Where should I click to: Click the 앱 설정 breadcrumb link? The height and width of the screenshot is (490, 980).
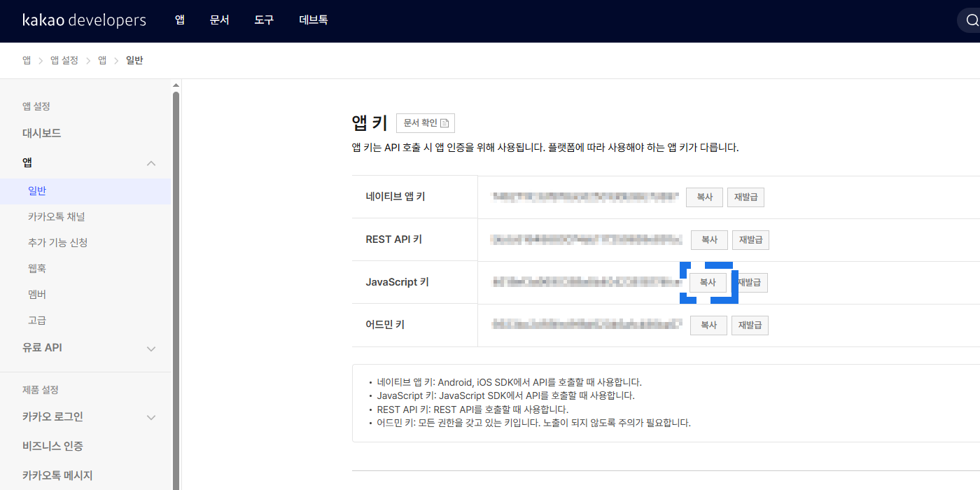click(64, 60)
